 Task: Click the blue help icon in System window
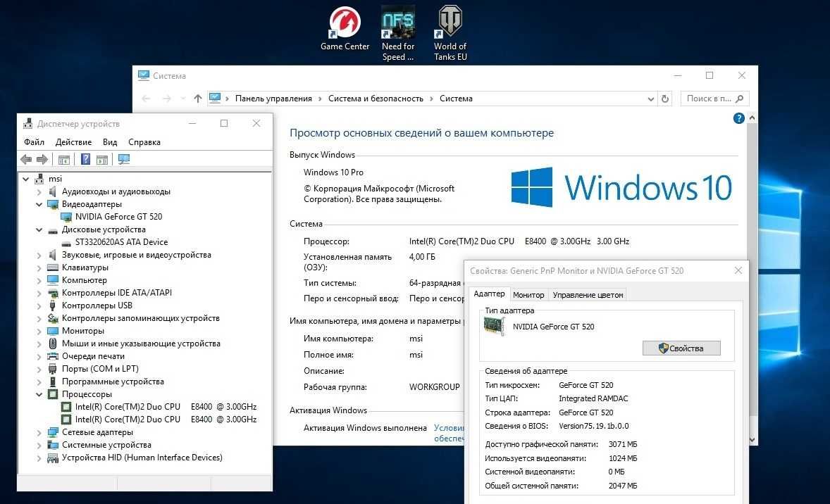[x=738, y=118]
